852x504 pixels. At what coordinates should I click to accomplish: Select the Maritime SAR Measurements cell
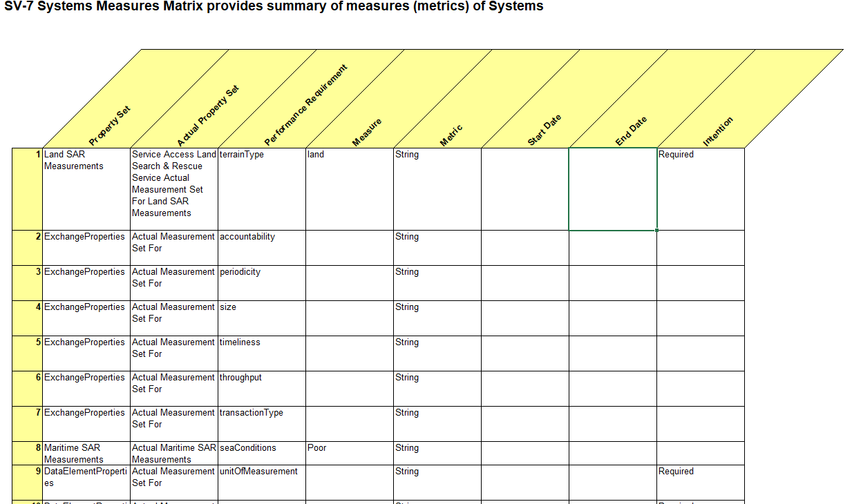[87, 454]
